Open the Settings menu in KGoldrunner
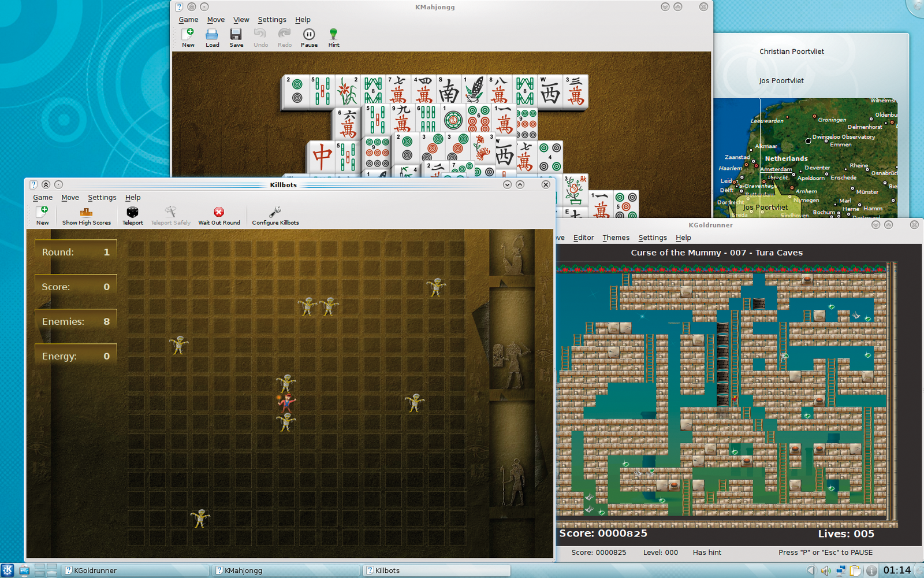The height and width of the screenshot is (578, 924). coord(653,238)
